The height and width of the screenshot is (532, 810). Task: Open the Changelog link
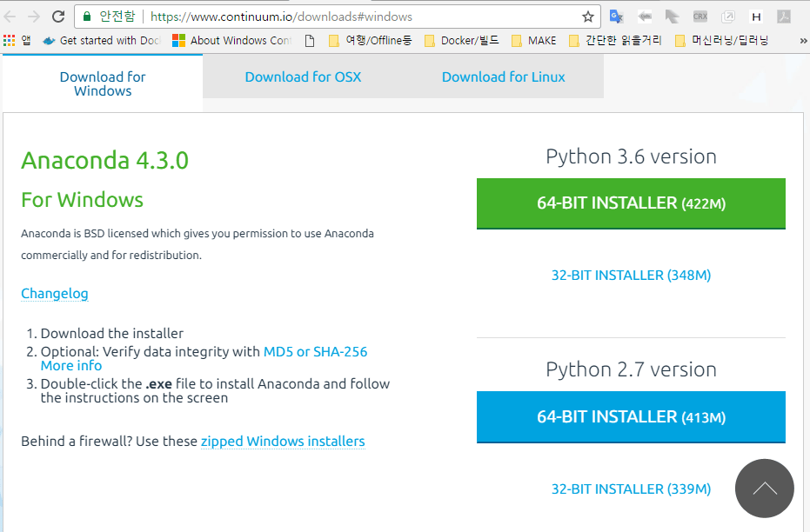pyautogui.click(x=55, y=293)
